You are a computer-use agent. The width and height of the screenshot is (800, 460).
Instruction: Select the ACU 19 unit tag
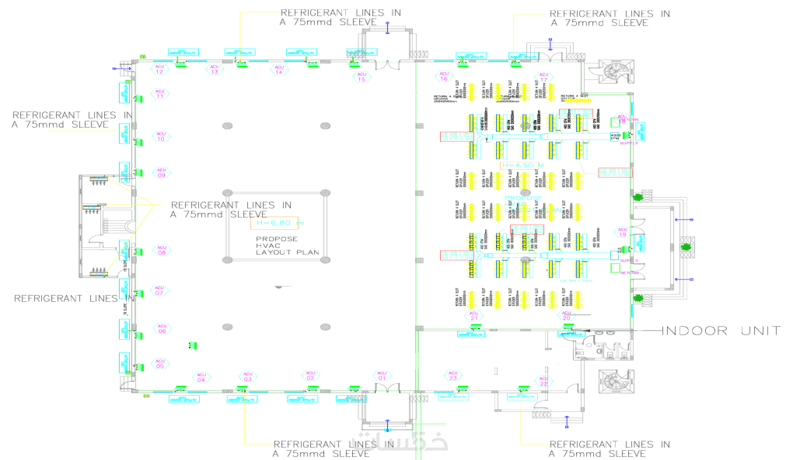(x=622, y=232)
